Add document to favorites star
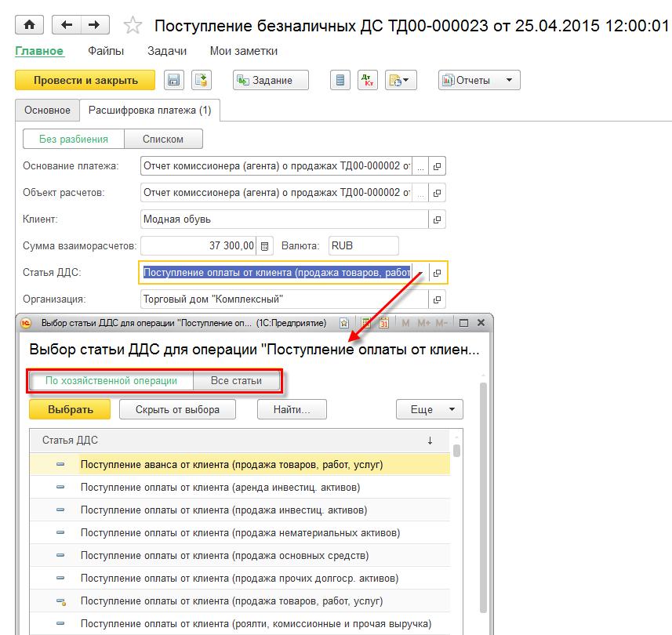 [133, 25]
